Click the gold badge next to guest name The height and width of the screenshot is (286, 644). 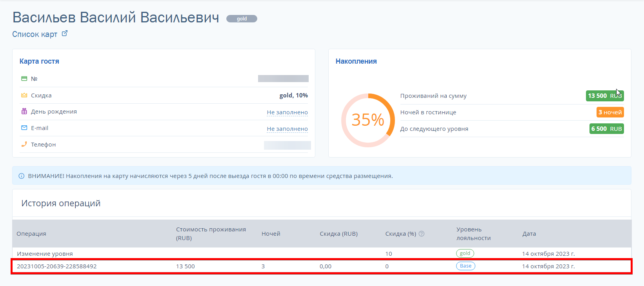pos(242,18)
